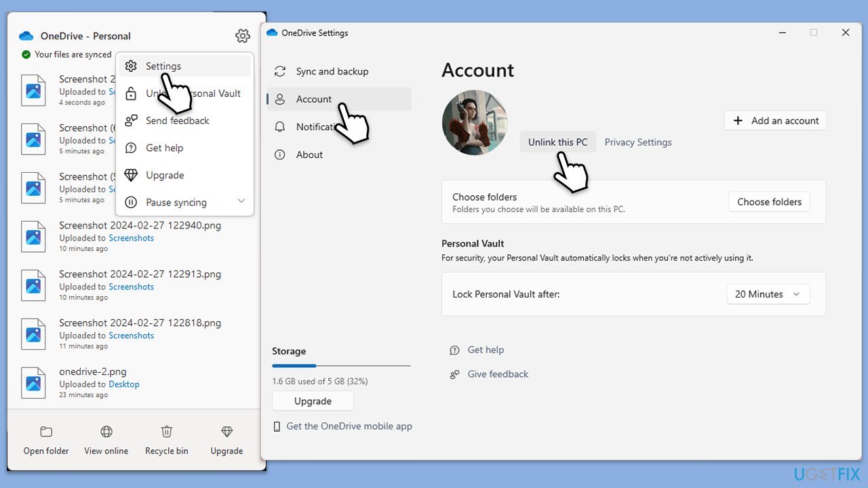Open the Lock Personal Vault after dropdown
Screen dimensions: 868x488
point(768,294)
